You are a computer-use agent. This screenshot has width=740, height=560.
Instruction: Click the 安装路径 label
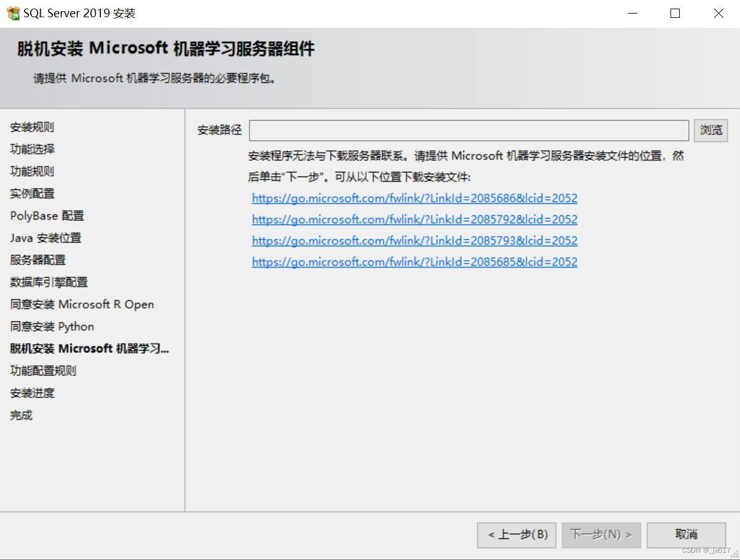[220, 130]
